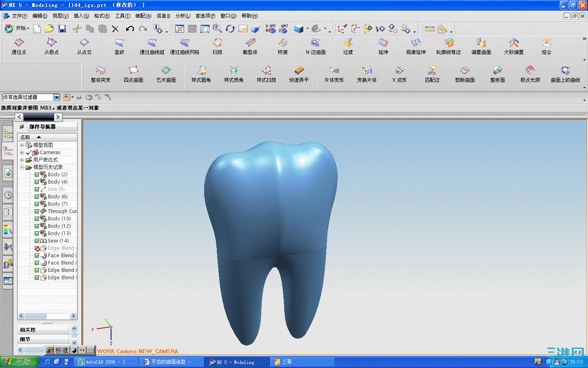
Task: Select the 过渡 (Transition) tool
Action: pos(348,47)
